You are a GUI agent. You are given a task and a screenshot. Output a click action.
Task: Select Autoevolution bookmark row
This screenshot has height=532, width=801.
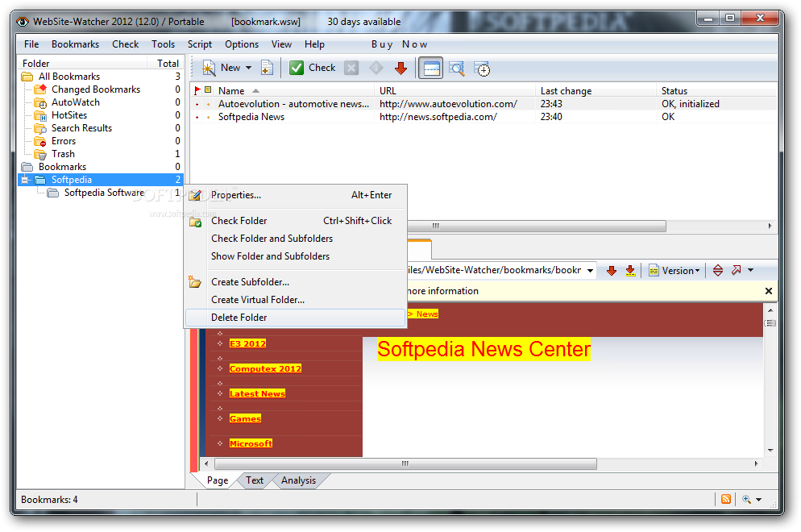[x=484, y=104]
